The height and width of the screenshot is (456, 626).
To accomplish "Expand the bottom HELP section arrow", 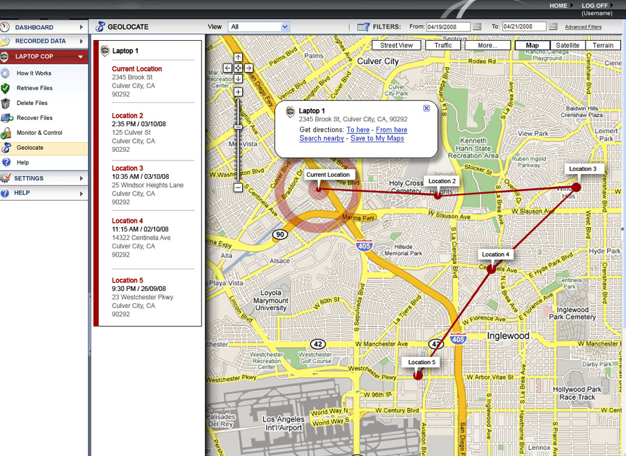I will pos(81,193).
